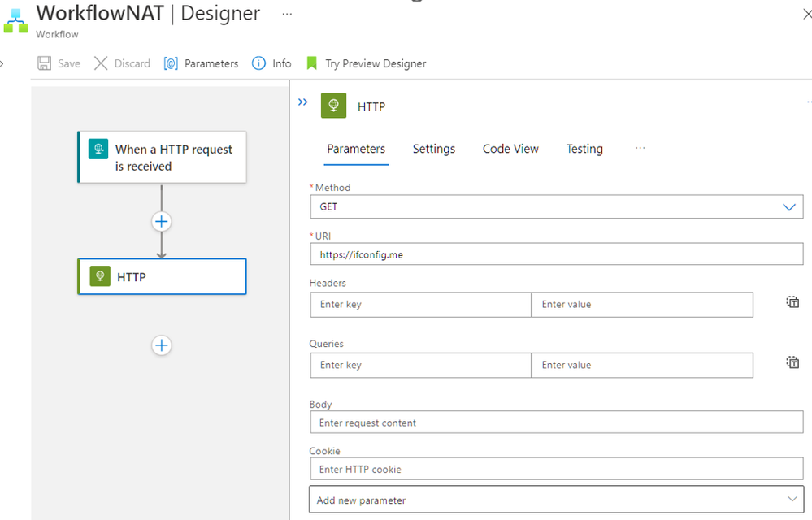Click the Save button label
This screenshot has width=812, height=520.
click(x=69, y=63)
